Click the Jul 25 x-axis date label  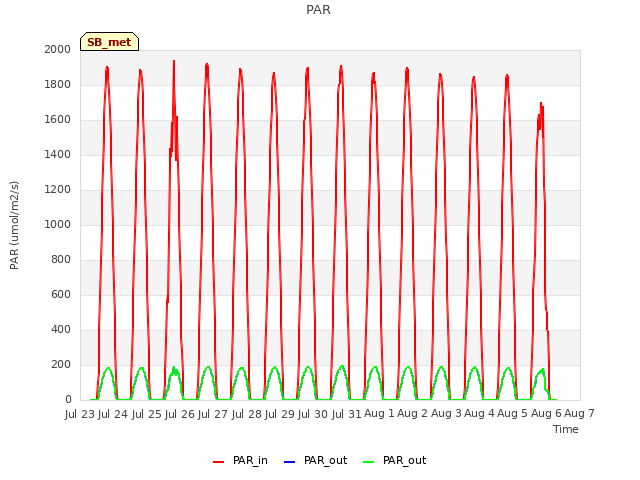click(x=147, y=414)
